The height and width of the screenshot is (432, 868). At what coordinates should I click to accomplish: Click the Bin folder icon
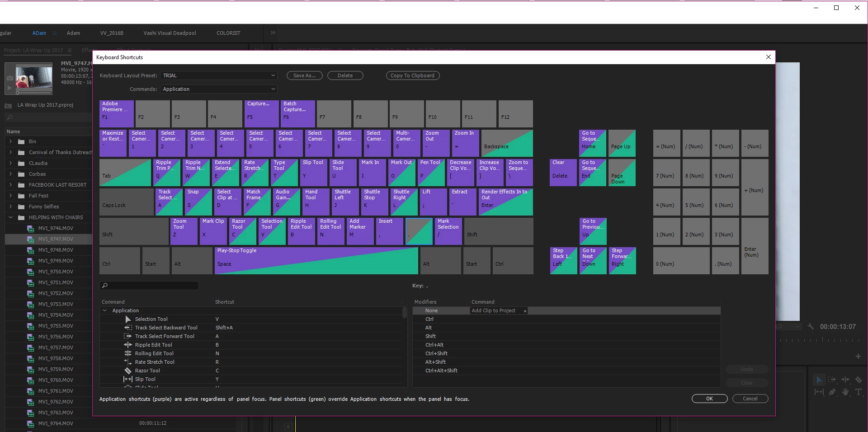pos(21,141)
